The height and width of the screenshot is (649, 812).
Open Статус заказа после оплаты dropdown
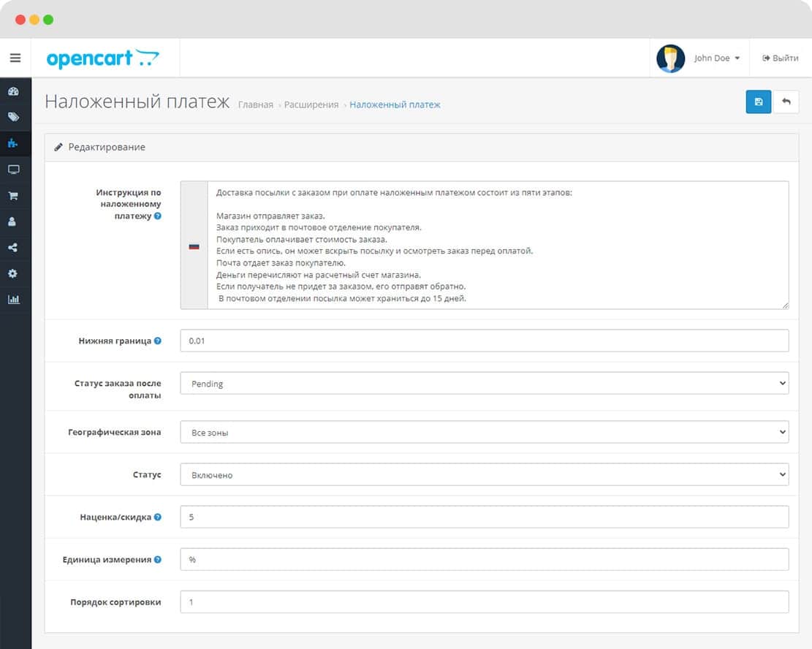[484, 383]
